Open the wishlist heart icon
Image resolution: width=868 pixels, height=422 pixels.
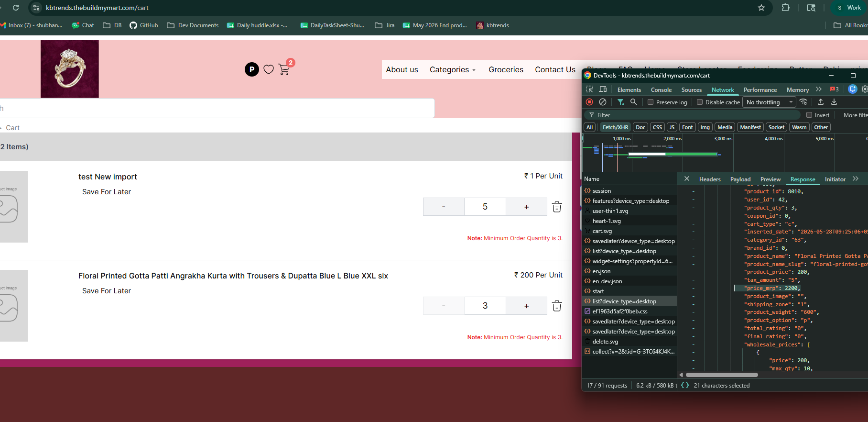pos(269,69)
